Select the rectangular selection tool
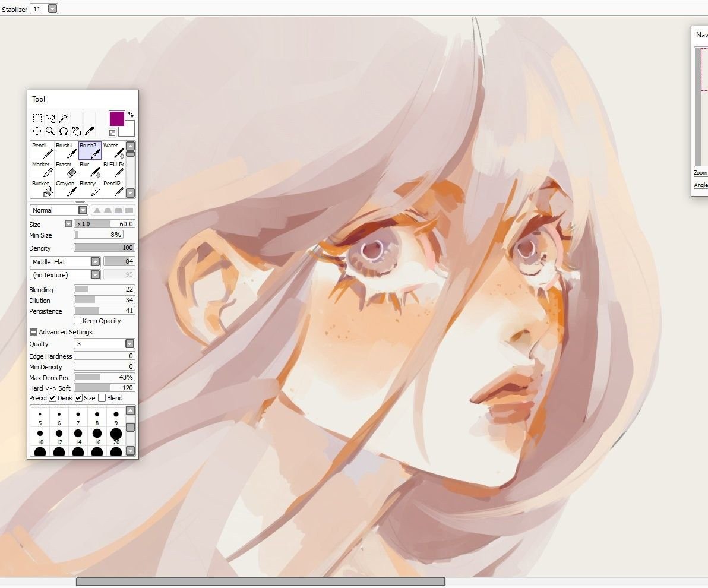 37,118
